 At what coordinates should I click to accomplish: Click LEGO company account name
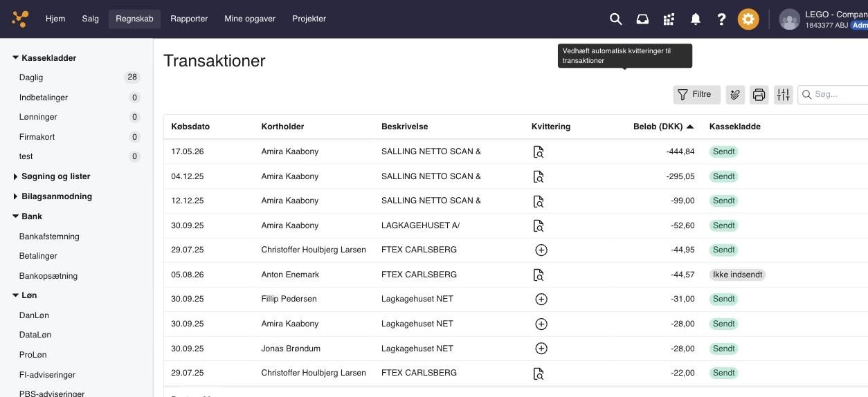click(836, 15)
